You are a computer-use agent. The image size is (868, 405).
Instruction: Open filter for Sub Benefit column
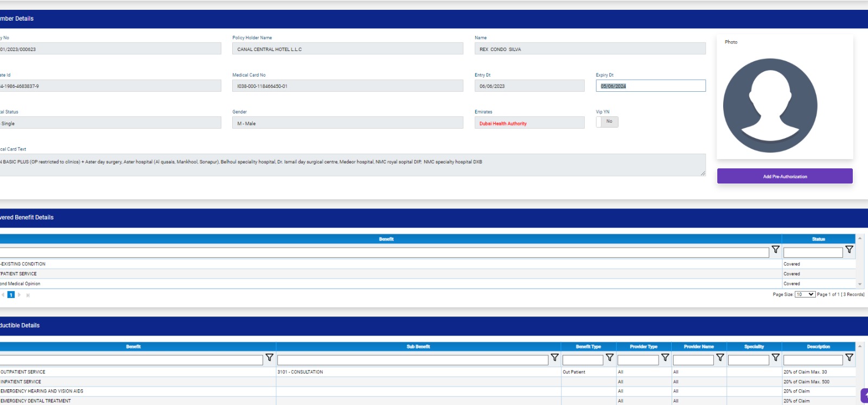click(x=554, y=358)
